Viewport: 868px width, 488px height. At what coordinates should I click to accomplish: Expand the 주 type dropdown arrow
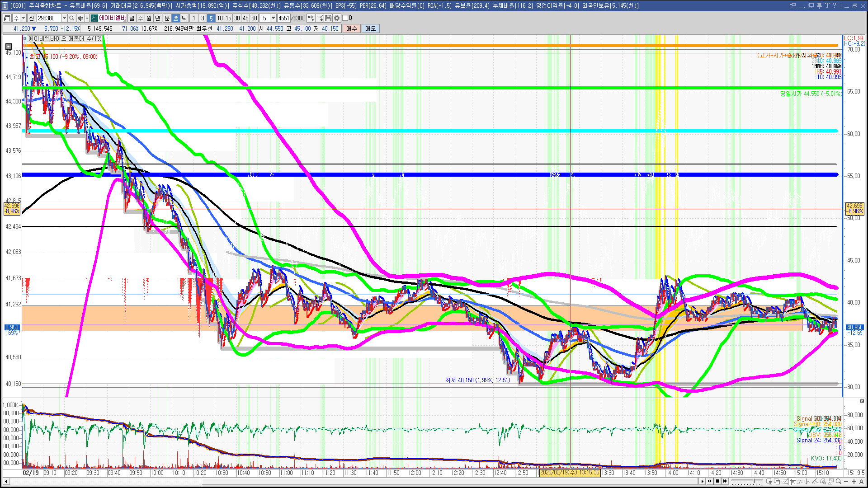(23, 18)
